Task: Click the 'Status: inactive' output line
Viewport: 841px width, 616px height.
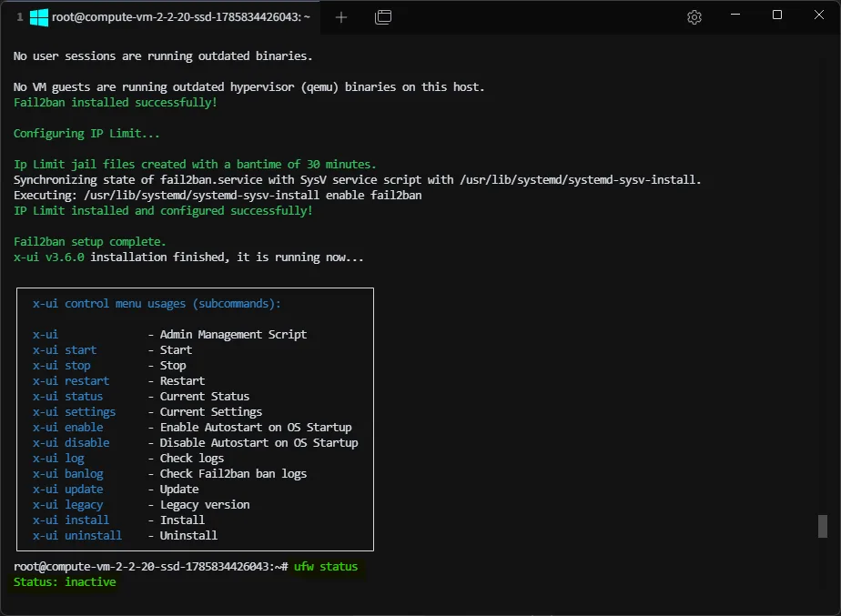Action: tap(65, 582)
